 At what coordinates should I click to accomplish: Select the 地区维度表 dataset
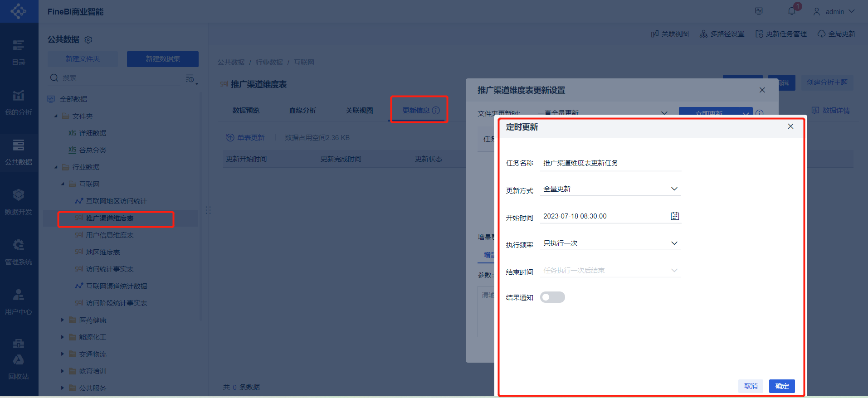[103, 252]
